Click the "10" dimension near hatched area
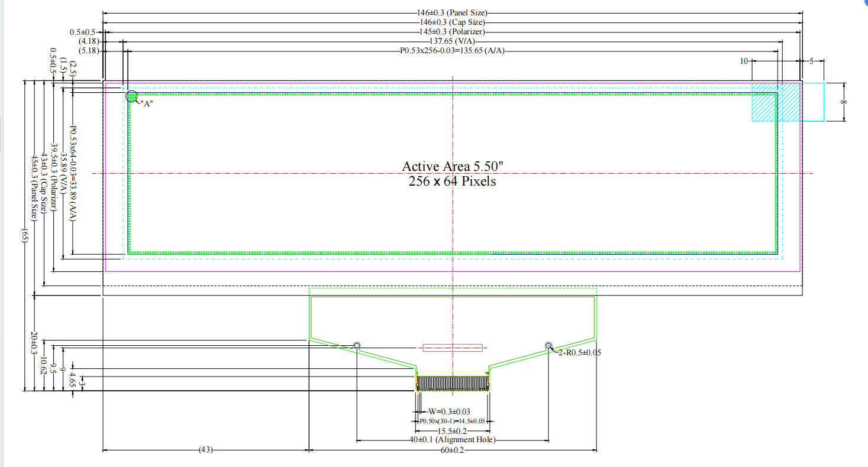This screenshot has width=868, height=467. click(x=744, y=61)
